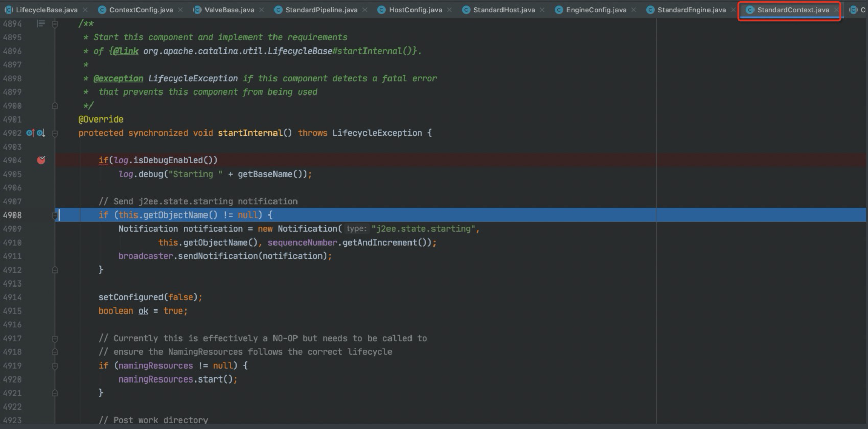Close the StandardHost.java tab
868x429 pixels.
pos(542,10)
